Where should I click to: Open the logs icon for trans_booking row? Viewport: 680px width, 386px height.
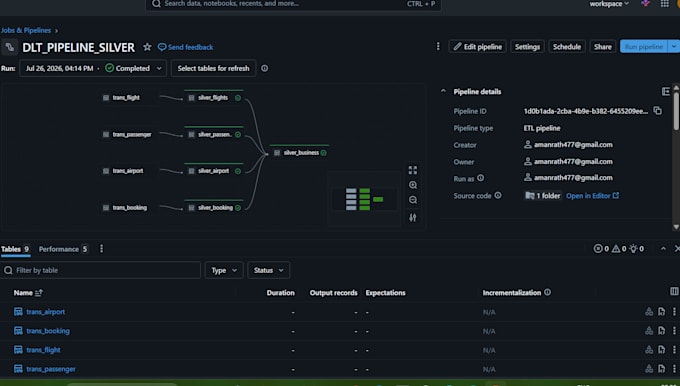(x=661, y=331)
